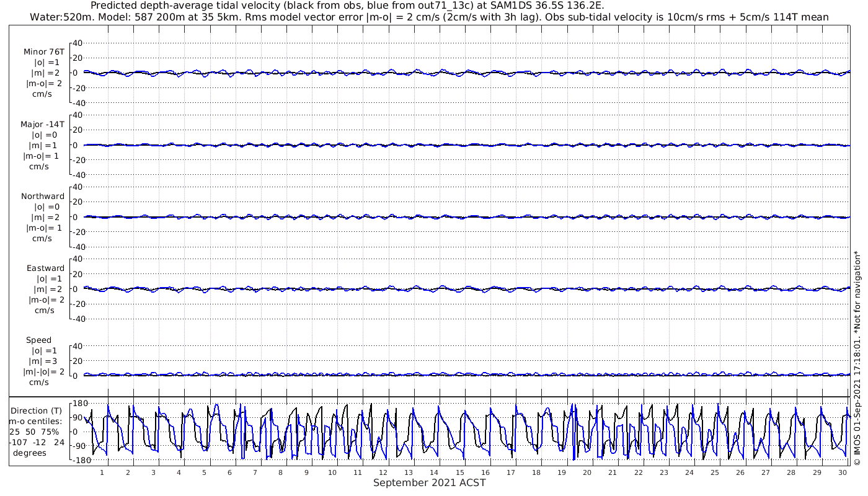The height and width of the screenshot is (496, 868).
Task: Click the '40' tick in the Minor panel
Action: (78, 43)
